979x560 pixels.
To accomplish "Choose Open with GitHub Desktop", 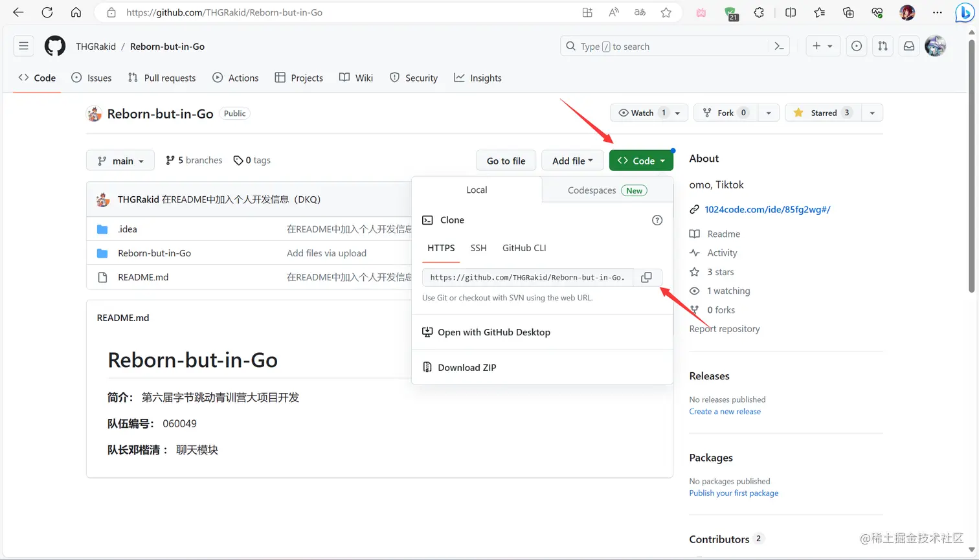I will (x=493, y=332).
